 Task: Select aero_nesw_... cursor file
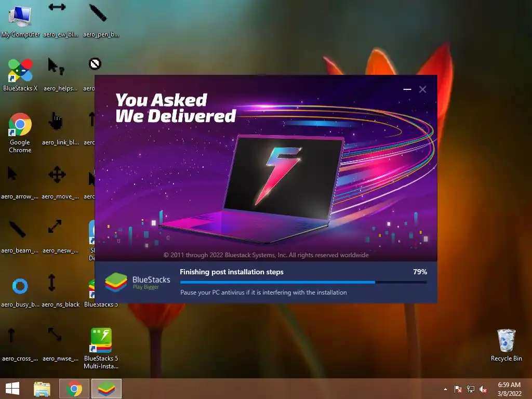[x=60, y=237]
